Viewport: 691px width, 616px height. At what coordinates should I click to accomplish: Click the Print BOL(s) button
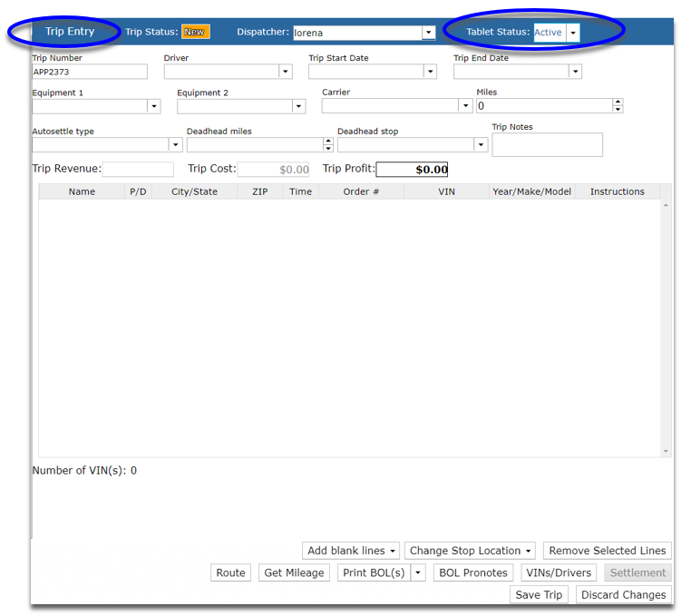(x=374, y=572)
